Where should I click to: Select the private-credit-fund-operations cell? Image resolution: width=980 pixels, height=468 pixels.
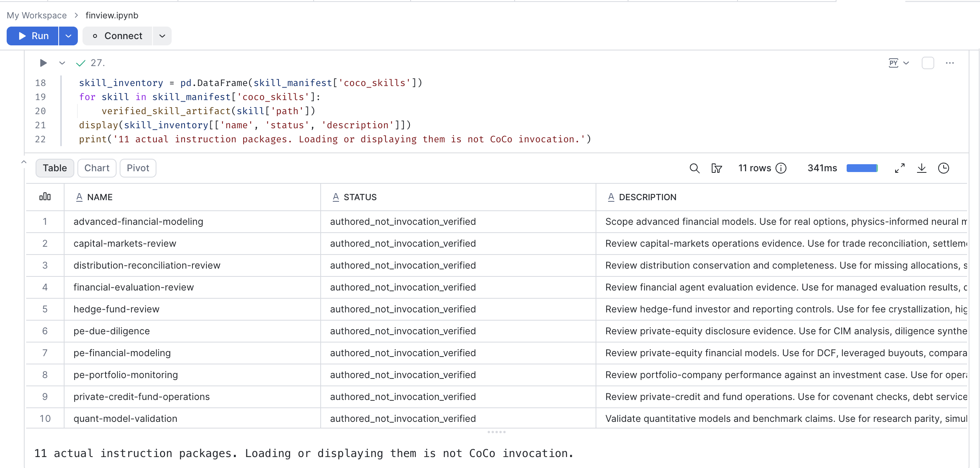[x=192, y=397]
